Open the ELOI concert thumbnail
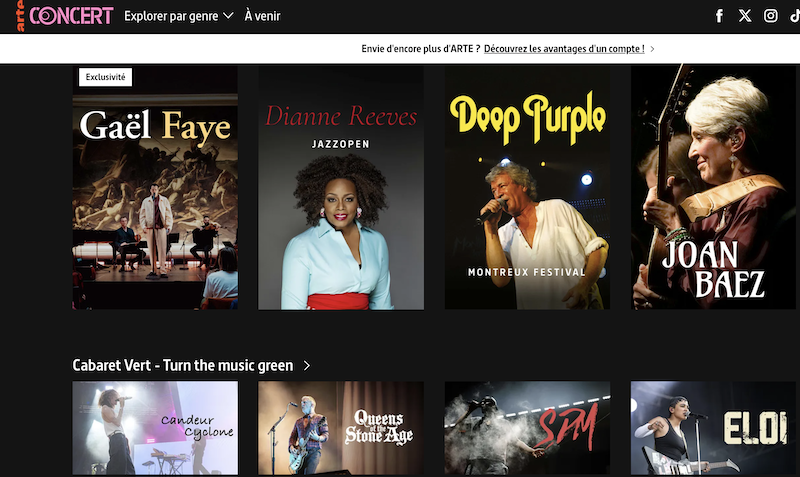This screenshot has width=800, height=477. pos(713,428)
